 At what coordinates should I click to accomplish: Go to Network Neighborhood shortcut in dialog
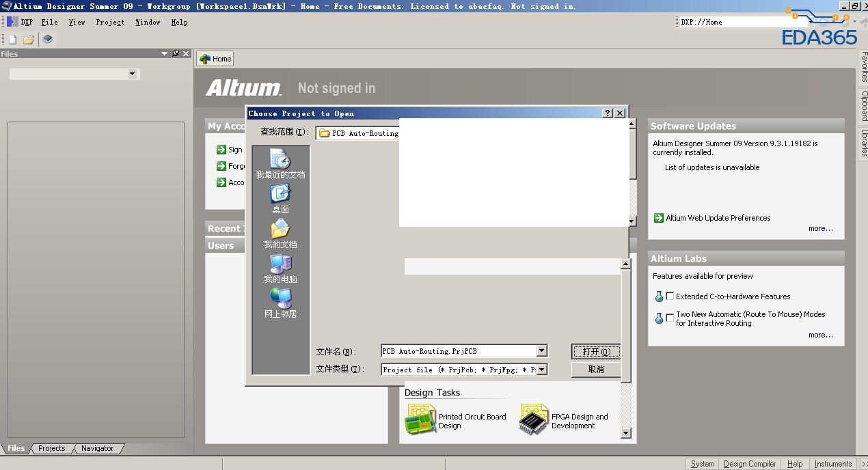(280, 303)
